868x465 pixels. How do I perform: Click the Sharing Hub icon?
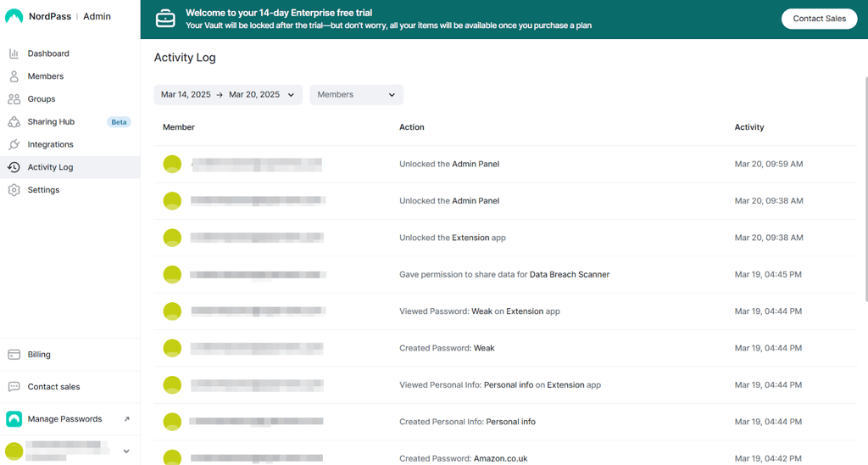point(14,122)
